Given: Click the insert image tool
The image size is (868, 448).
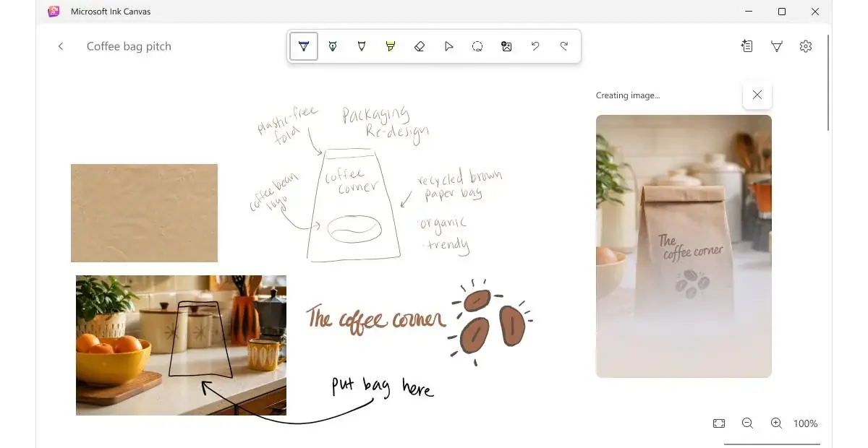Looking at the screenshot, I should click(x=506, y=46).
